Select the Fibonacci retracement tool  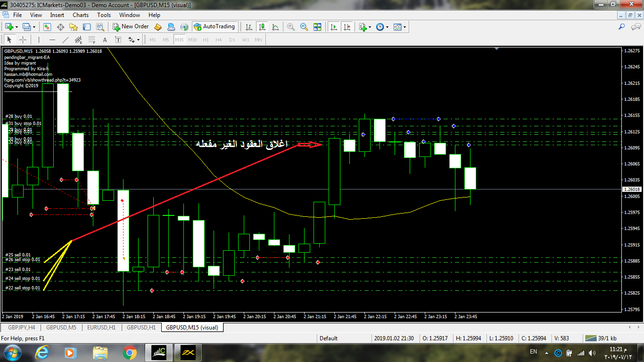coord(92,40)
